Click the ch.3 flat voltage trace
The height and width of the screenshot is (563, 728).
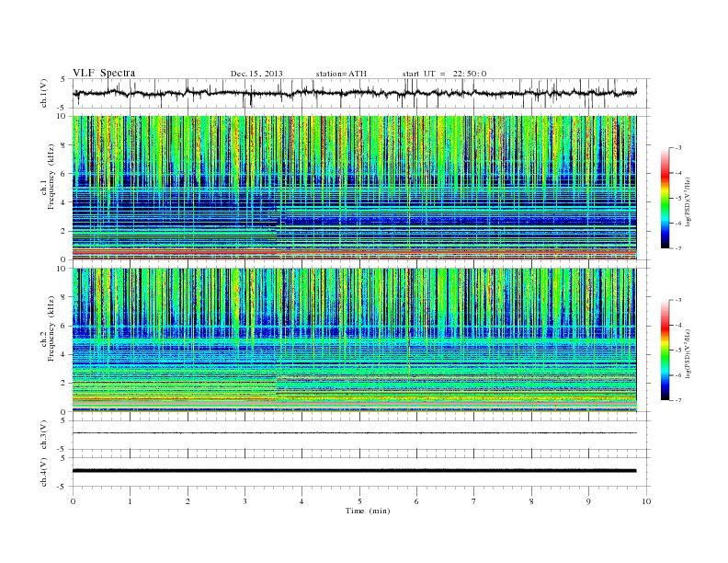point(354,433)
